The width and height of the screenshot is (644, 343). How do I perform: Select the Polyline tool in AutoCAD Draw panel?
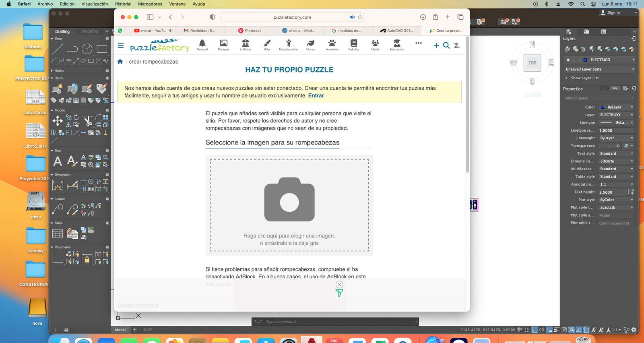coord(72,49)
